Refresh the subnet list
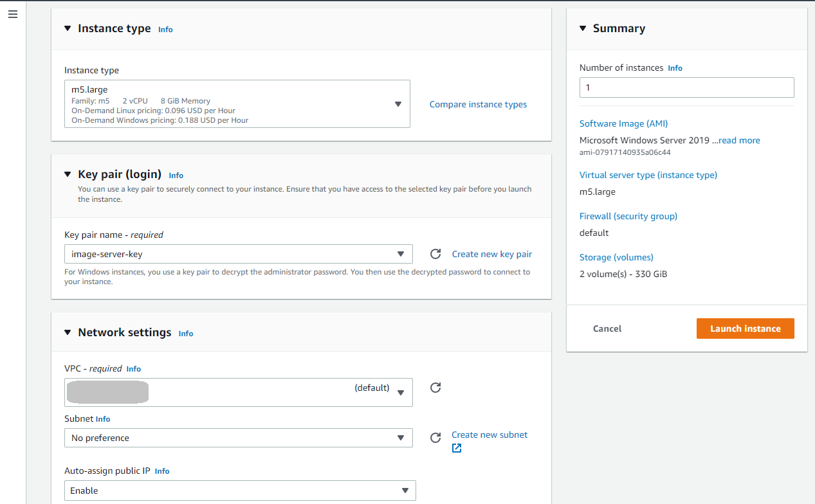Image resolution: width=815 pixels, height=504 pixels. 435,438
